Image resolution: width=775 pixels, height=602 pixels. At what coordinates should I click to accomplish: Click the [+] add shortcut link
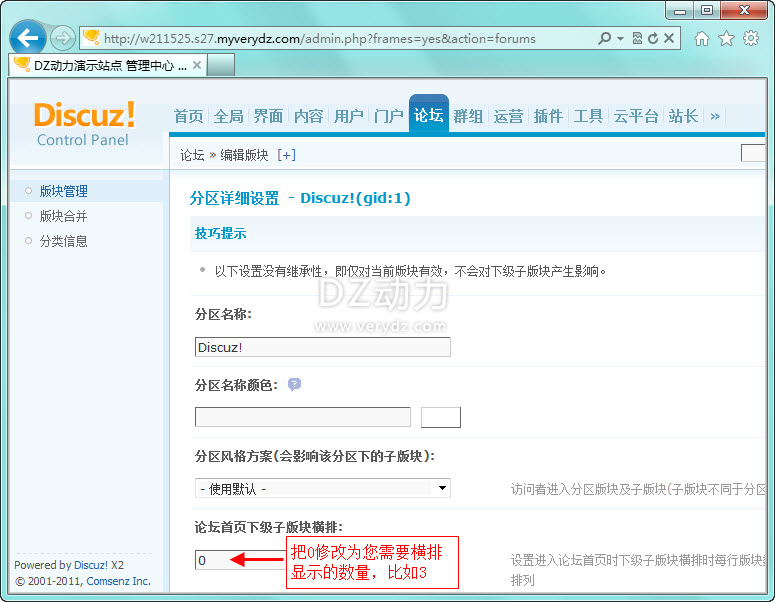[x=287, y=155]
